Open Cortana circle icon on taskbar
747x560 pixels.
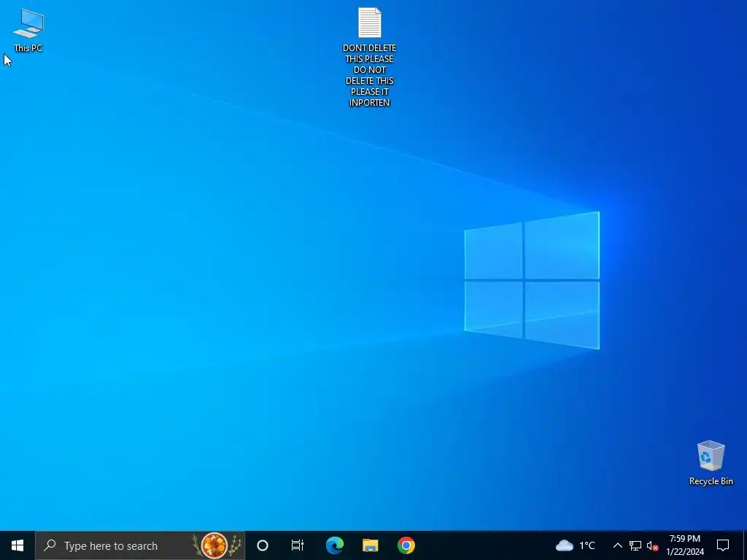[263, 545]
